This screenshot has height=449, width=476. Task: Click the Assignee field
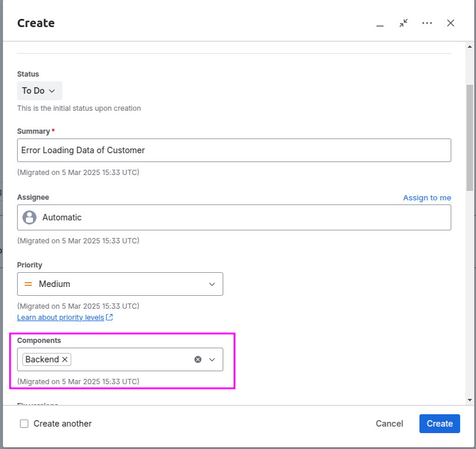pyautogui.click(x=234, y=217)
